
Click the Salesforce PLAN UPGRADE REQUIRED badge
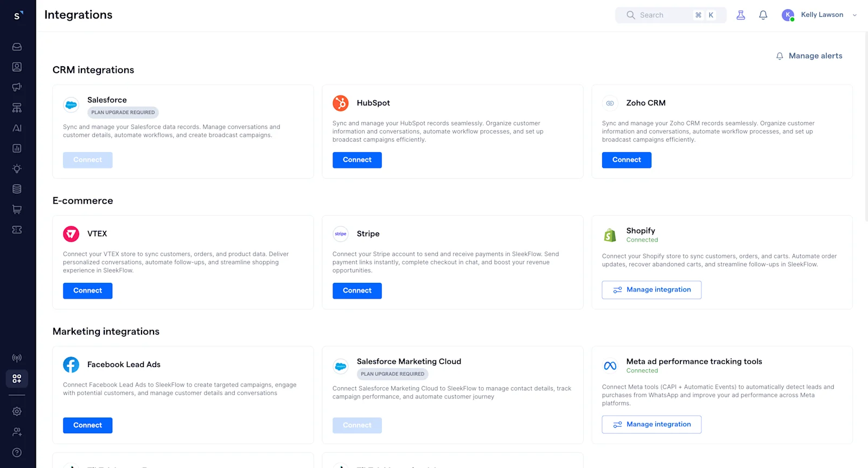point(123,112)
